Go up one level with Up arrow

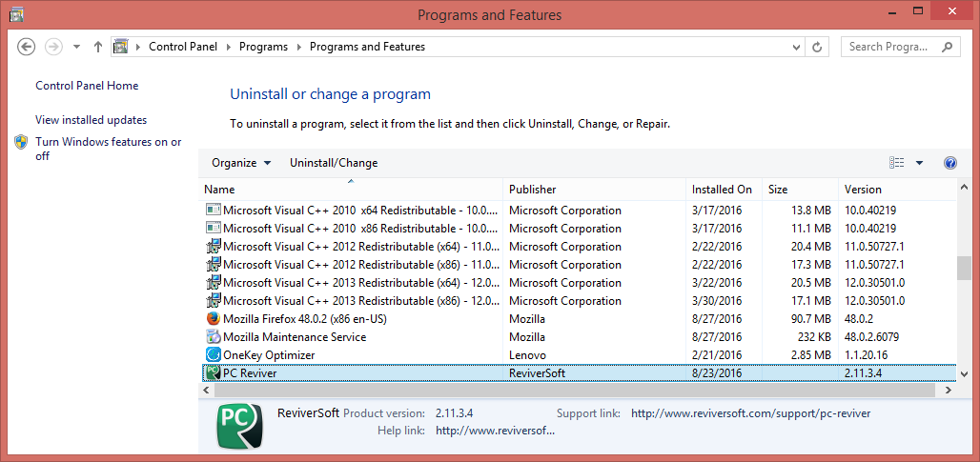pos(97,47)
